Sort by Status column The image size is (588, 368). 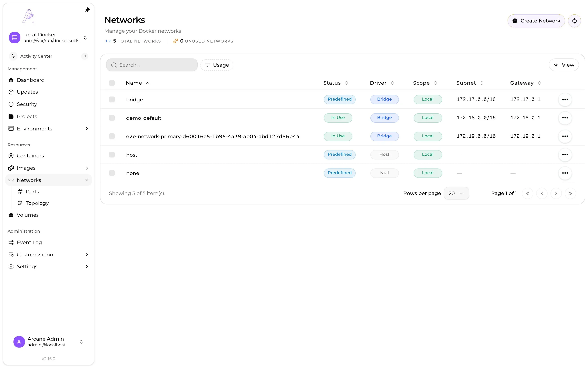click(336, 83)
